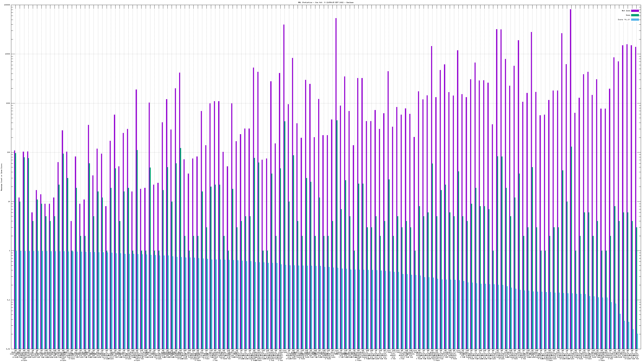Select the 'Score (0..1)' legend label
644x362 pixels.
click(624, 20)
